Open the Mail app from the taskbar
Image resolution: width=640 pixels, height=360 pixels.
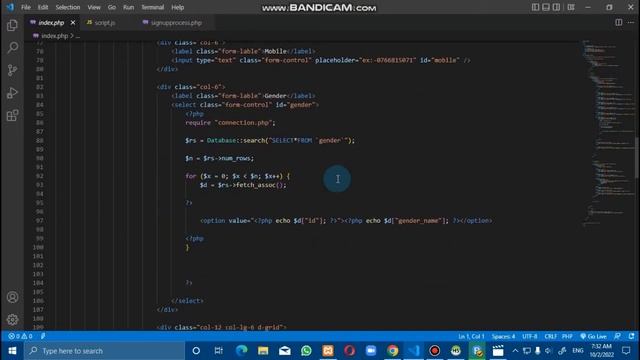click(284, 351)
